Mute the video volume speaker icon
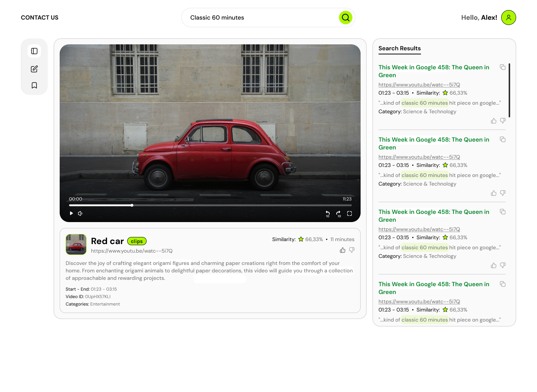 pyautogui.click(x=80, y=214)
